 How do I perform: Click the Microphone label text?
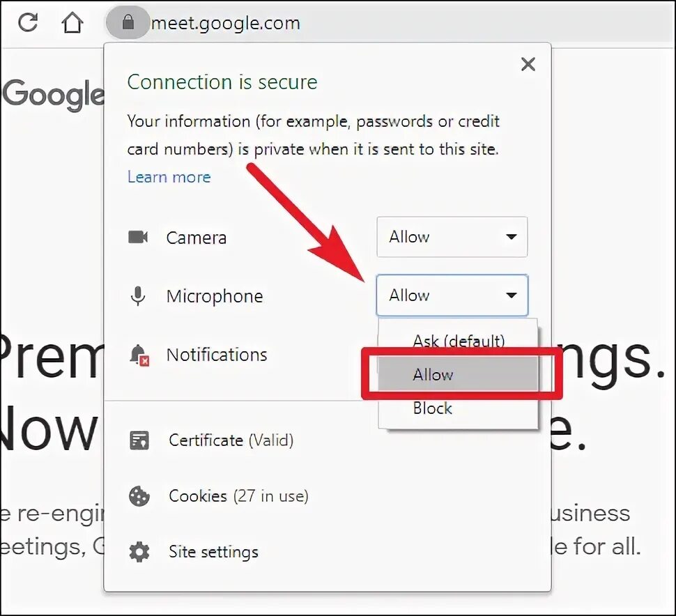pos(214,297)
